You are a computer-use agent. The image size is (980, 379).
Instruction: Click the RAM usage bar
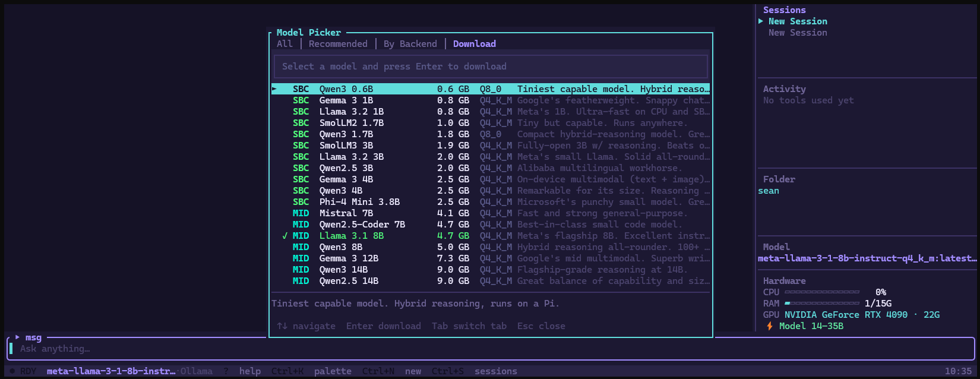tap(822, 304)
